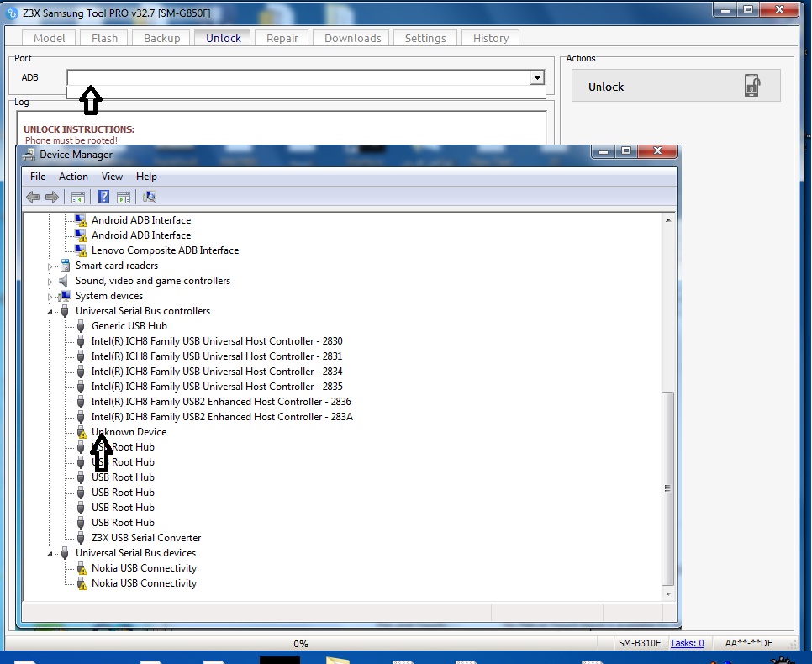Screen dimensions: 812x664
Task: Open ADB port dropdown arrow
Action: click(537, 77)
